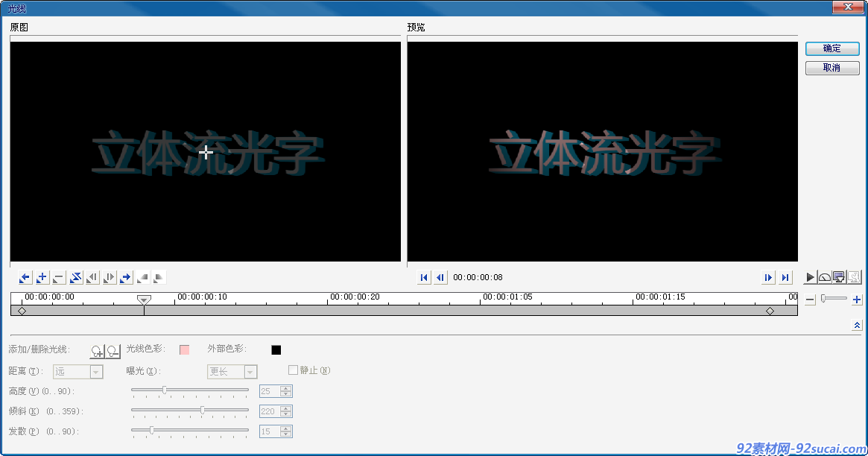Increase the height value with up arrow
868x456 pixels.
285,388
